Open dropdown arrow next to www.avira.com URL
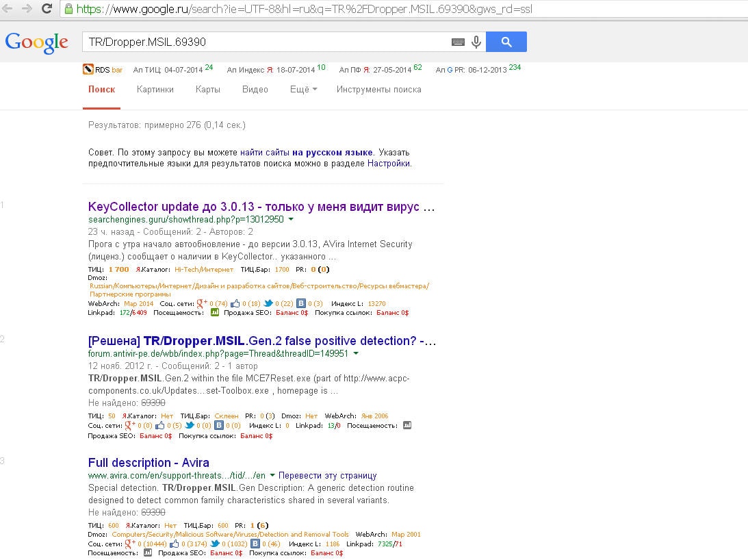Image resolution: width=748 pixels, height=560 pixels. [x=272, y=476]
